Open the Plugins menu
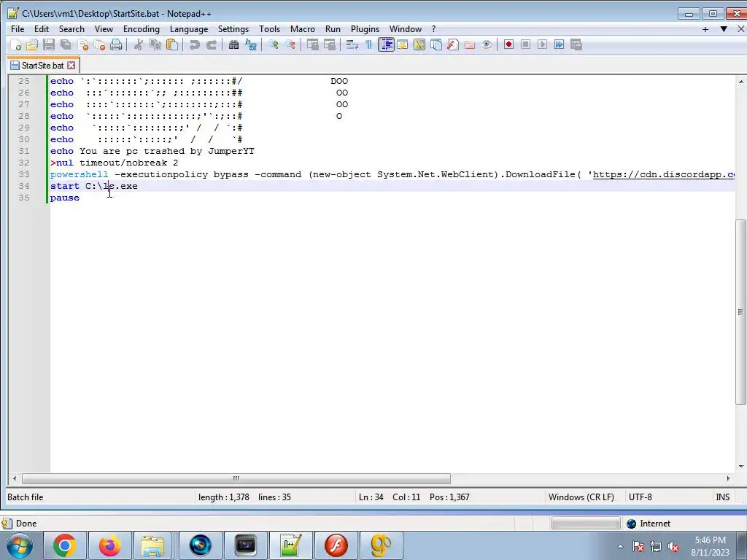 point(365,29)
